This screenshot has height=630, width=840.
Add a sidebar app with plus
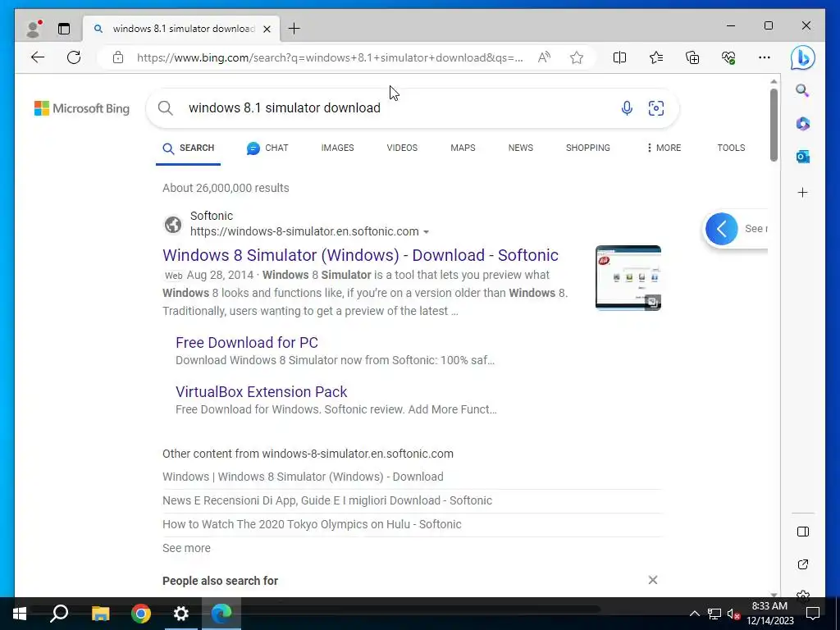coord(802,192)
